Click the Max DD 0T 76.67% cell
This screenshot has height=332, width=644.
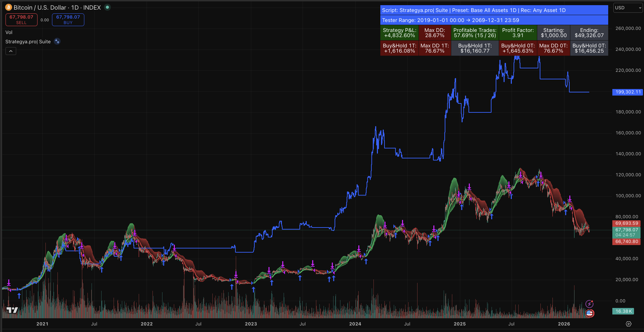553,48
